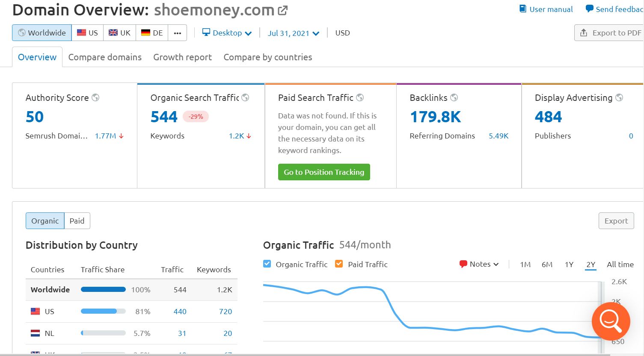Open the Send feedback link
Image resolution: width=644 pixels, height=356 pixels.
pos(614,9)
